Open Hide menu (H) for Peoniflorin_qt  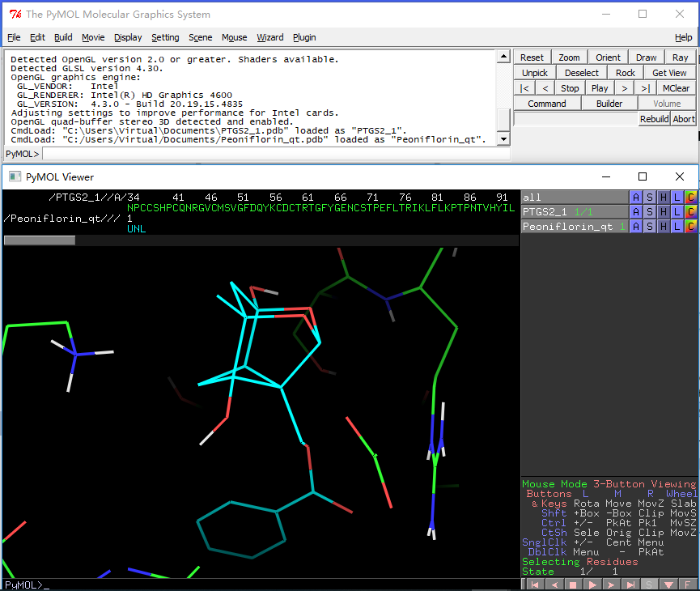point(664,227)
